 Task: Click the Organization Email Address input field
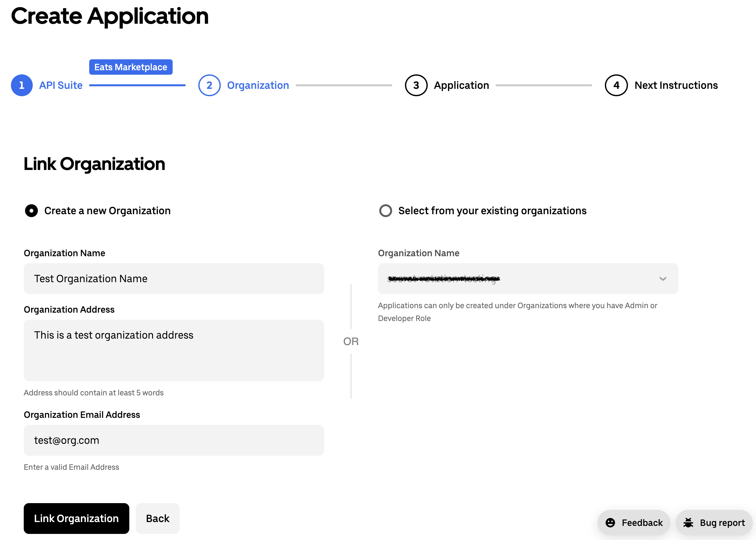point(174,440)
